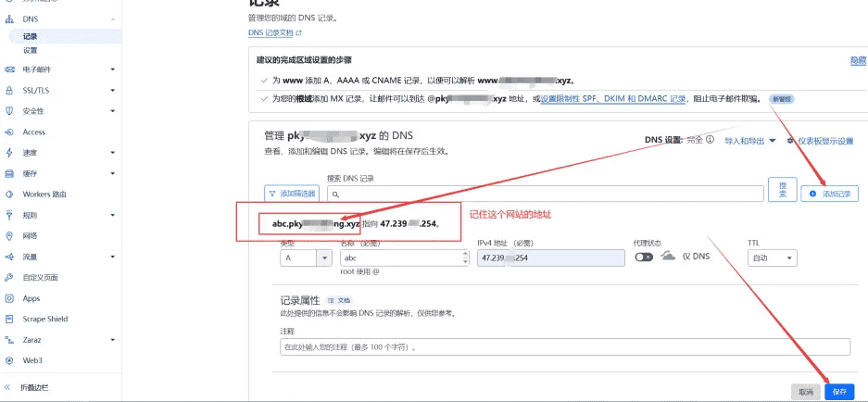The width and height of the screenshot is (868, 402).
Task: Click the Add filter button
Action: 292,194
